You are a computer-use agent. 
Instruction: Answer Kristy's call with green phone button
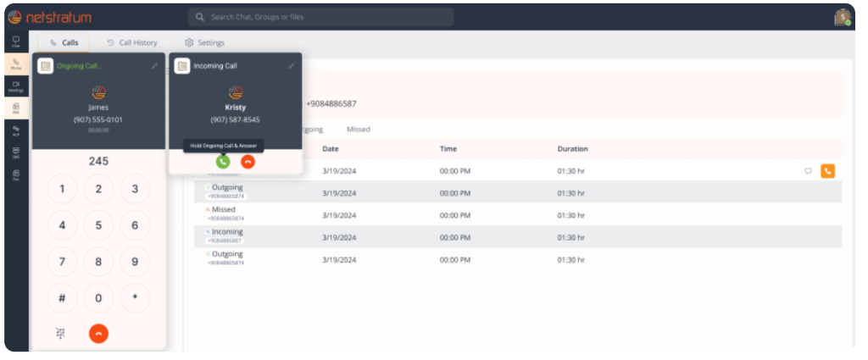coord(223,162)
